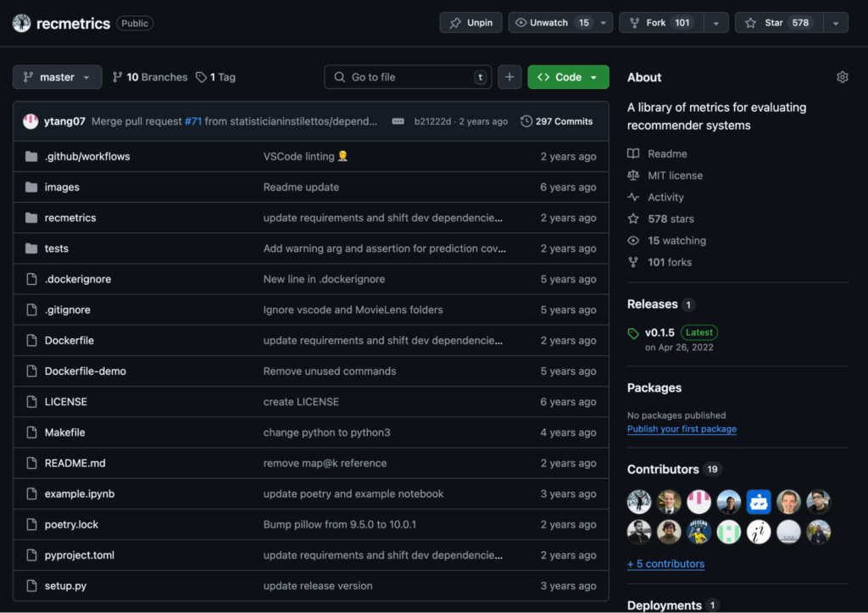868x613 pixels.
Task: Click the v0.1.5 release tag icon
Action: 633,333
